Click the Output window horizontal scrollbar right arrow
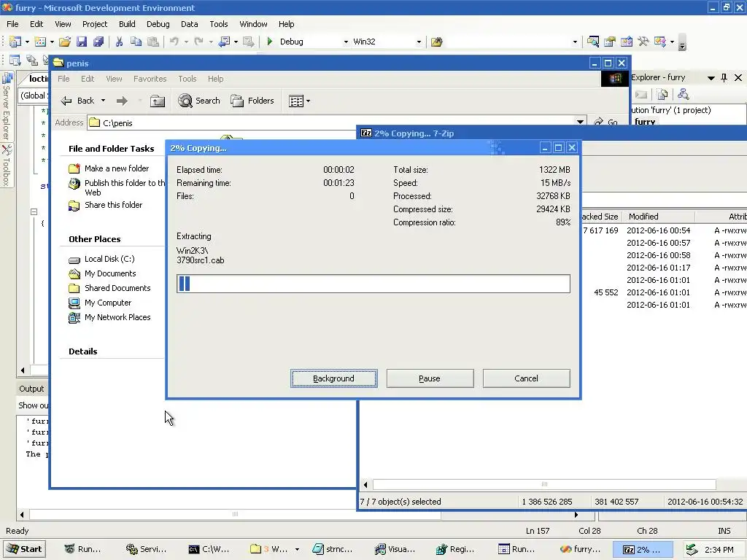 pos(576,514)
